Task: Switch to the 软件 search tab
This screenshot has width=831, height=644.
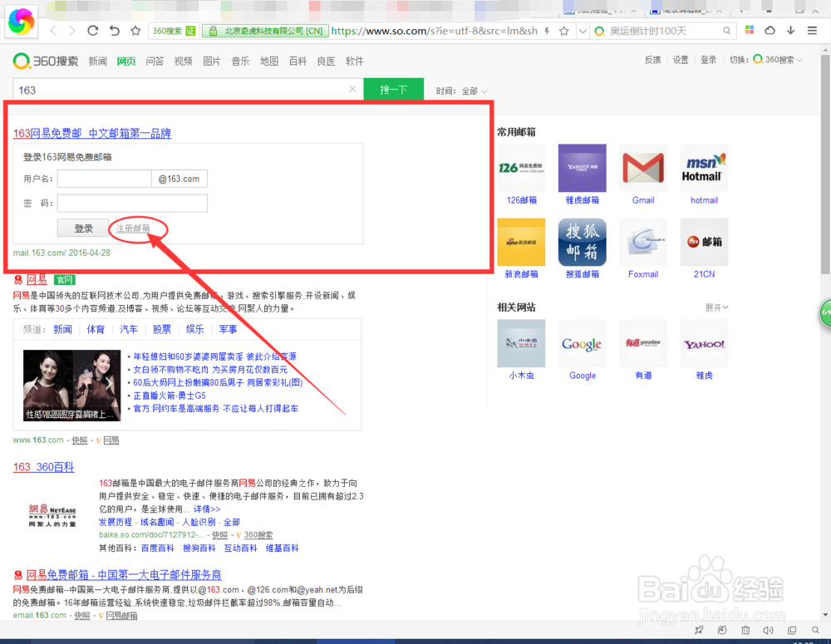Action: click(355, 61)
